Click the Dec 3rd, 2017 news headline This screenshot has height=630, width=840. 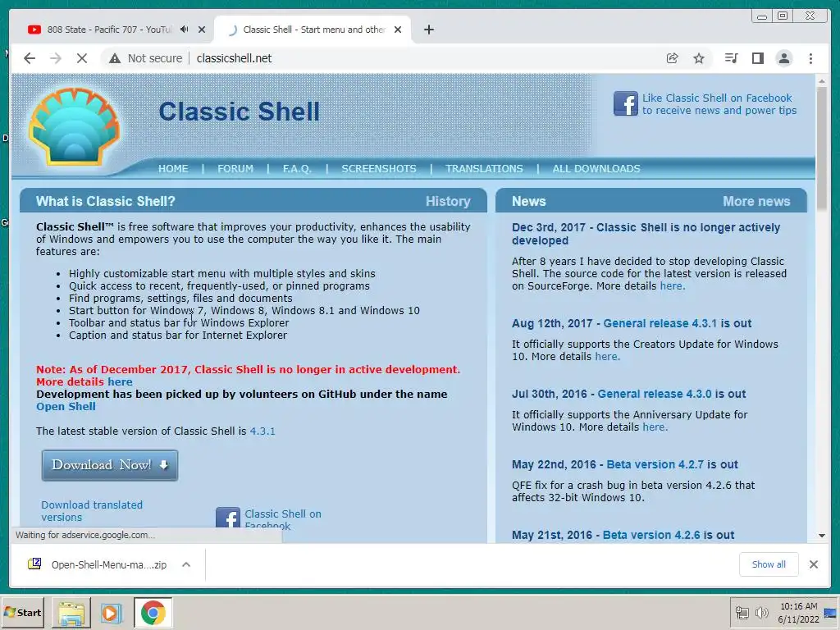[x=646, y=234]
